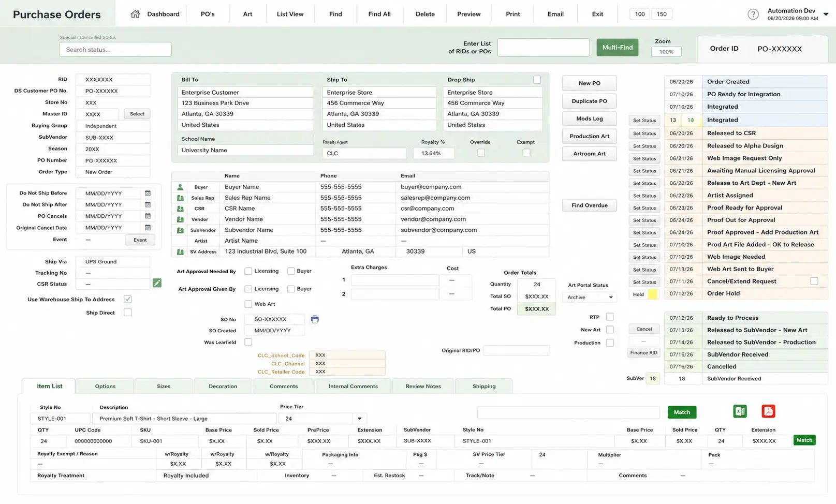The width and height of the screenshot is (836, 504).
Task: Export item list to Excel icon
Action: click(x=740, y=411)
